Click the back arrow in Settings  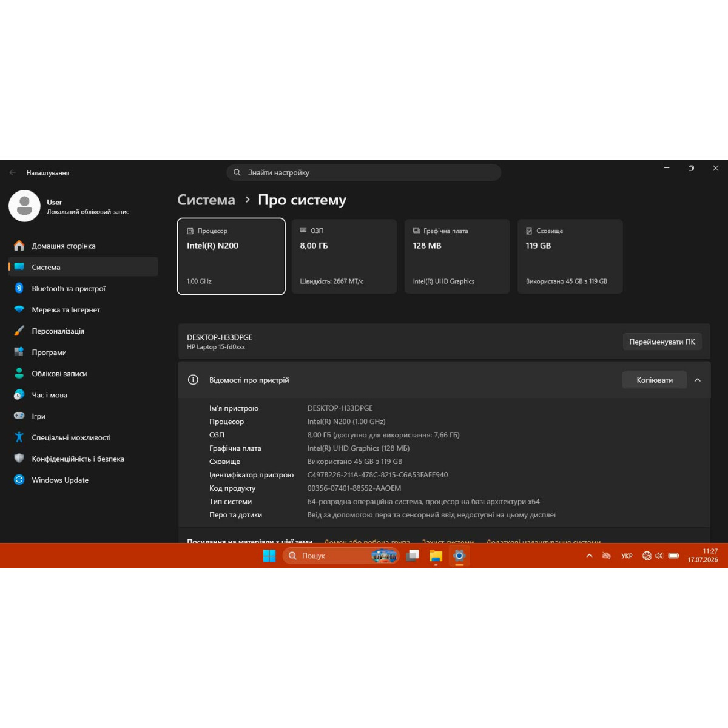13,173
